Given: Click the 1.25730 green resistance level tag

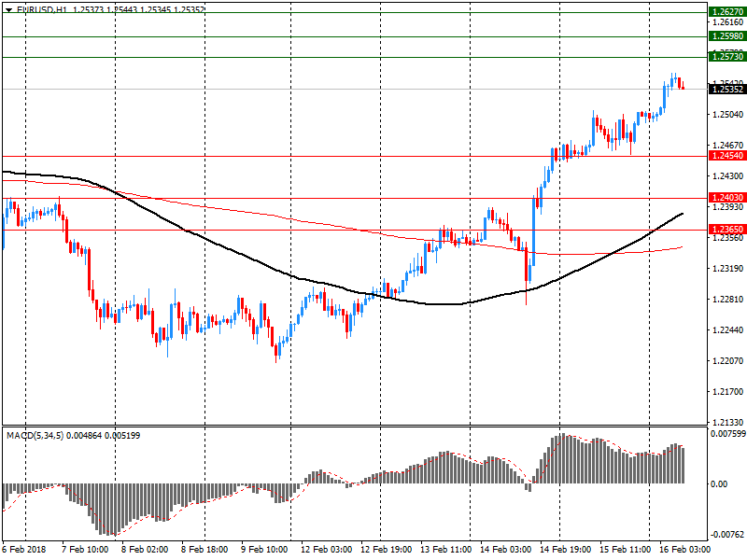Looking at the screenshot, I should [726, 57].
